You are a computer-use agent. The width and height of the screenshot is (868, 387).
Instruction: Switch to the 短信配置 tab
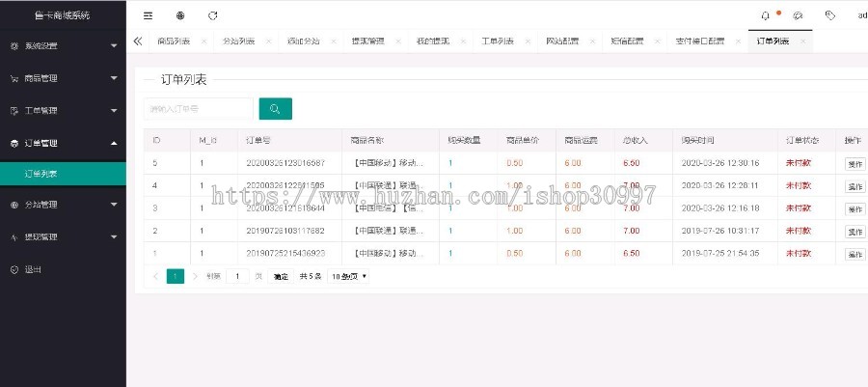pos(627,41)
